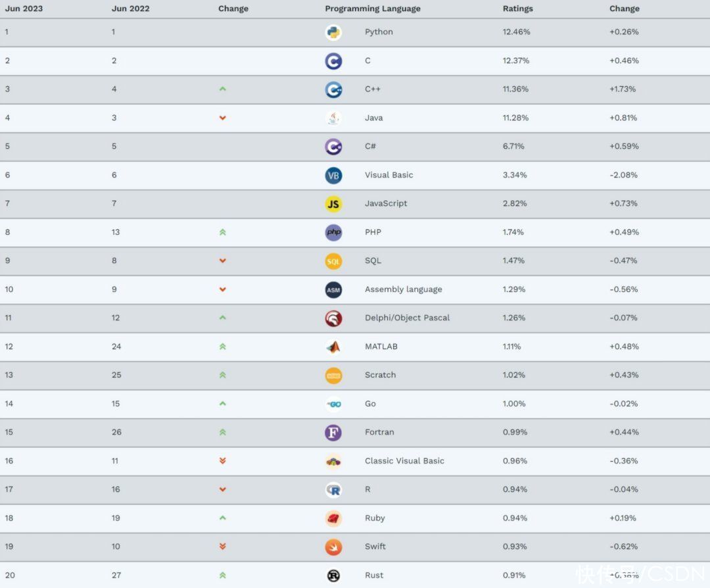Click the double up arrow for MATLAB
This screenshot has height=588, width=710.
coord(222,347)
